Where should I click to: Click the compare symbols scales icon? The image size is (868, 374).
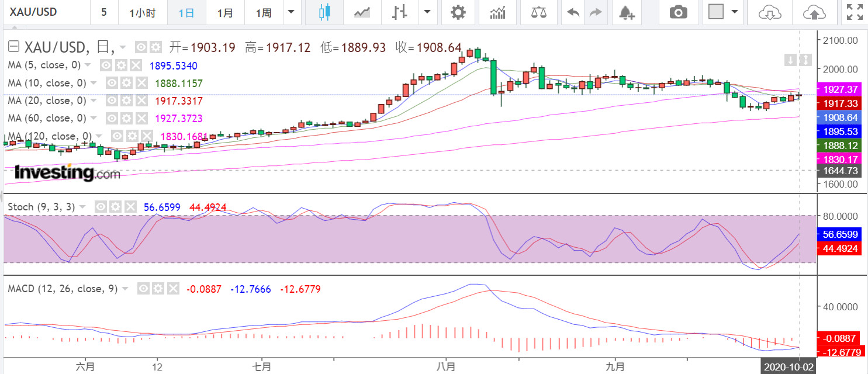point(535,12)
